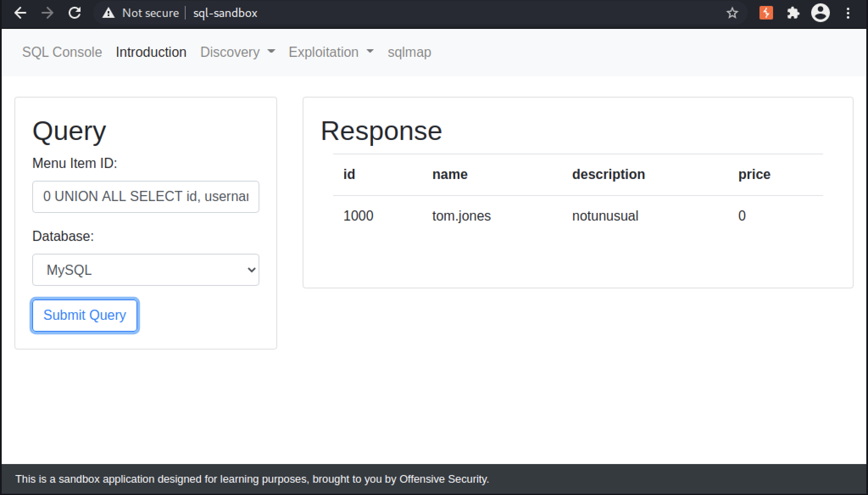Expand the Discovery dropdown menu

click(237, 52)
